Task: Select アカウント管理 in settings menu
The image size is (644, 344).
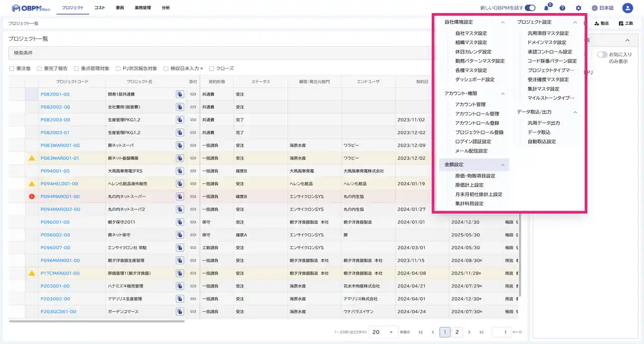Action: click(x=470, y=104)
